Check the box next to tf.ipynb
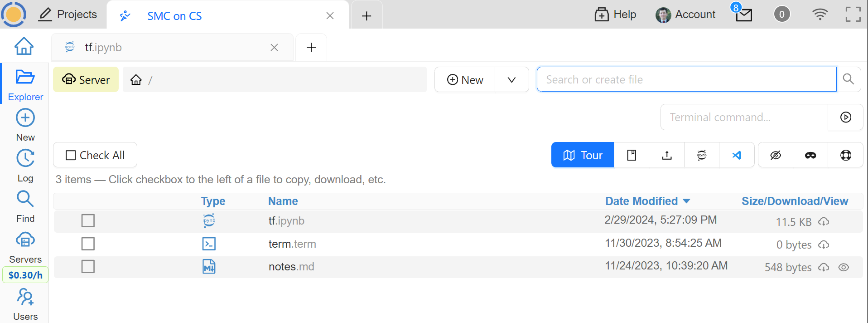868x323 pixels. coord(88,221)
